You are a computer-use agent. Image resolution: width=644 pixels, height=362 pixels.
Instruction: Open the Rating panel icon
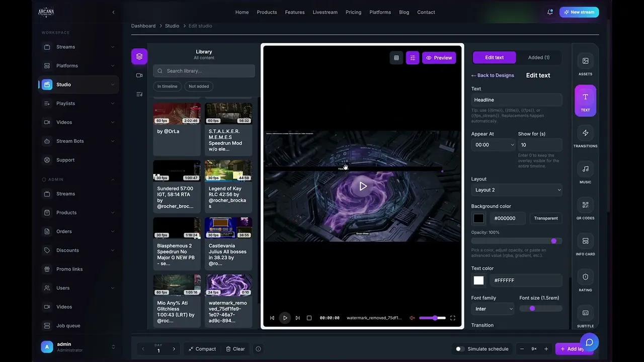pos(585,277)
